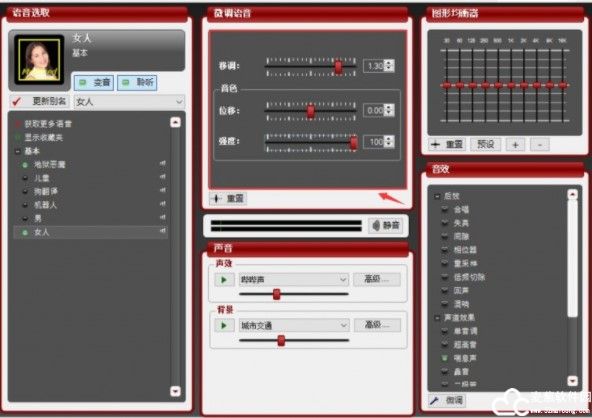The height and width of the screenshot is (418, 592).
Task: Open the 女人 voice alias dropdown
Action: pyautogui.click(x=129, y=101)
